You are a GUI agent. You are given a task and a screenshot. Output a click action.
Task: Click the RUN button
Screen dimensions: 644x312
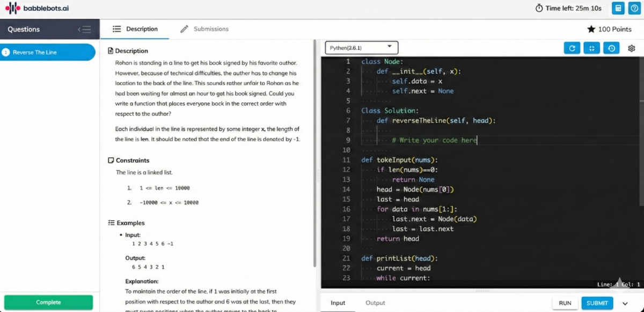pos(565,303)
